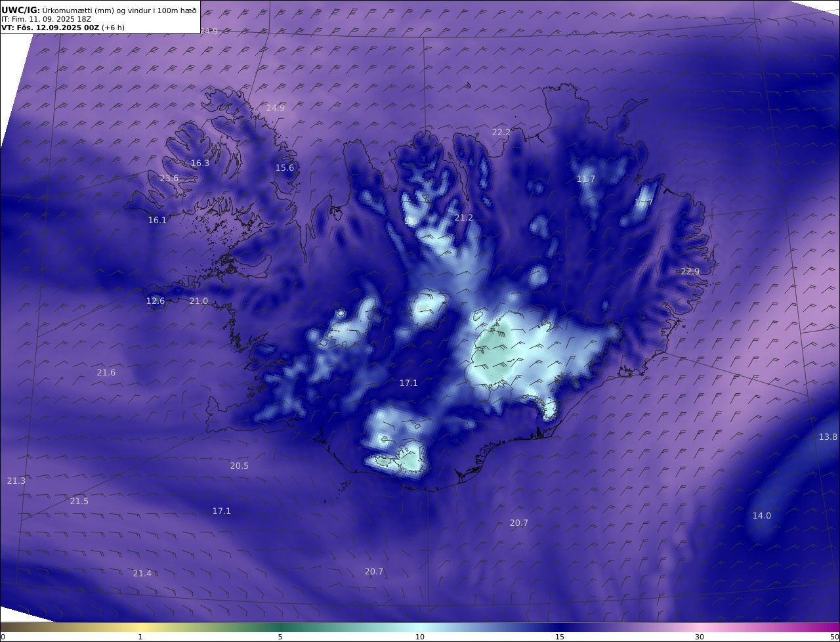Viewport: 840px width, 642px height.
Task: Click the yellow colorbar segment above 1
Action: [x=140, y=627]
